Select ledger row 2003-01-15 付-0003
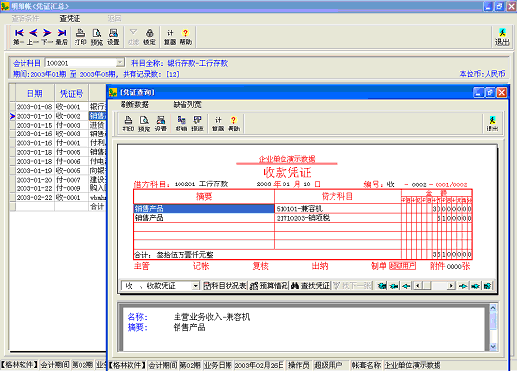The height and width of the screenshot is (371, 517). tap(58, 125)
